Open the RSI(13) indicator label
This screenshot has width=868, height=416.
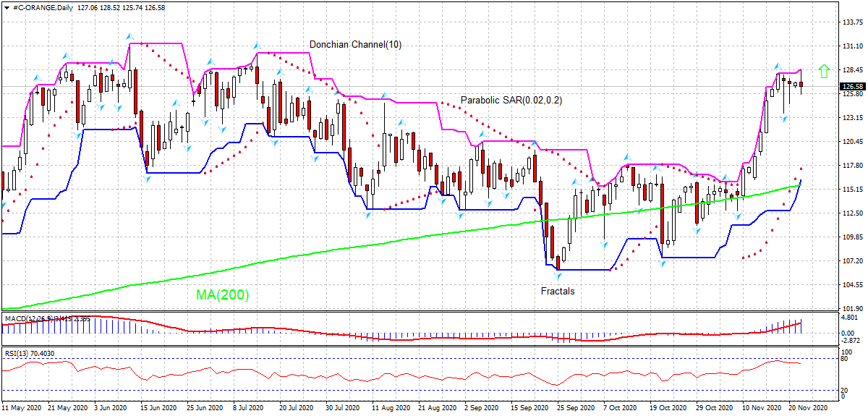29,353
